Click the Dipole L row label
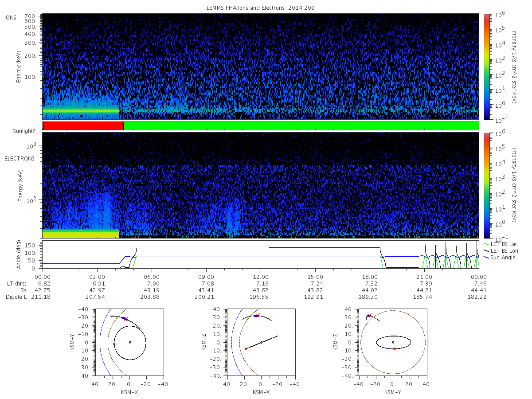The width and height of the screenshot is (532, 399). coord(16,296)
